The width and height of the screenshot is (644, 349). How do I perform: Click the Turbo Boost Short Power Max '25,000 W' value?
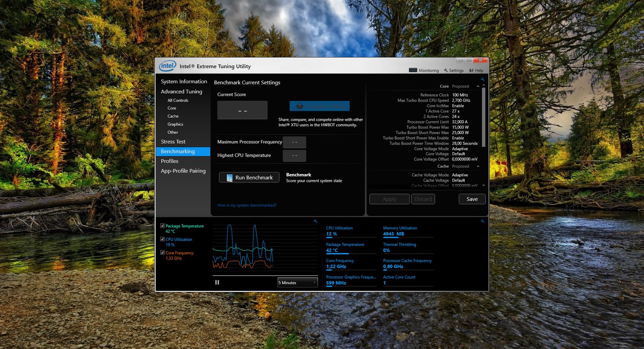tap(460, 133)
